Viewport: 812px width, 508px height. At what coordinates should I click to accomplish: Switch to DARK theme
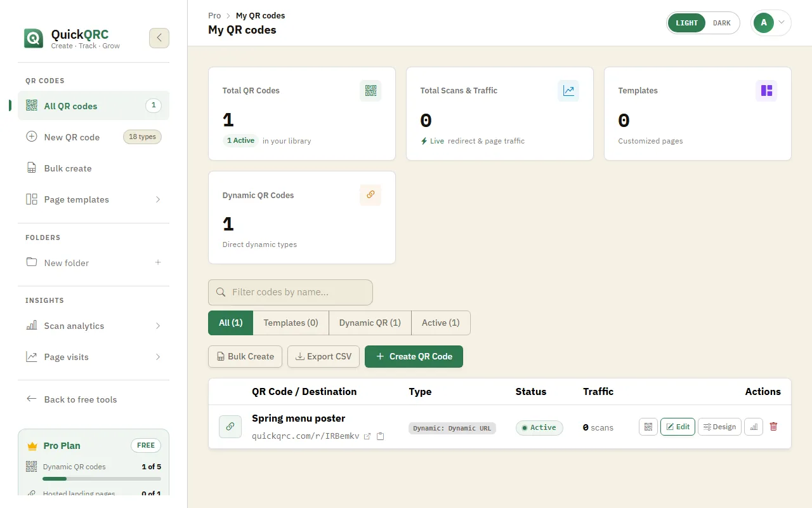722,23
